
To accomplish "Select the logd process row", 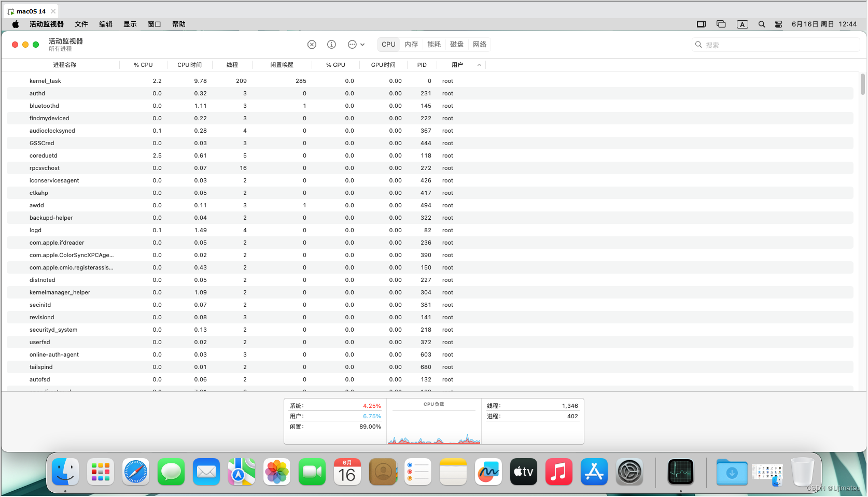I will [430, 230].
